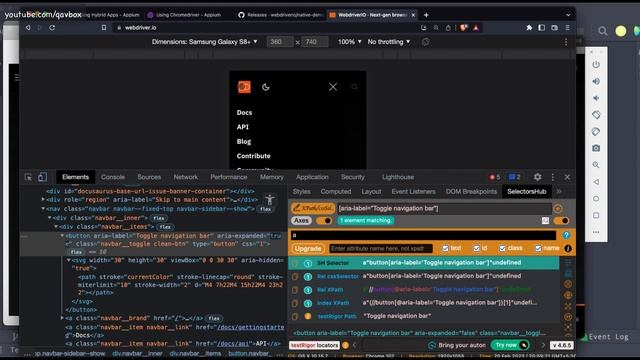Copy the Index XPath value

pyautogui.click(x=295, y=303)
